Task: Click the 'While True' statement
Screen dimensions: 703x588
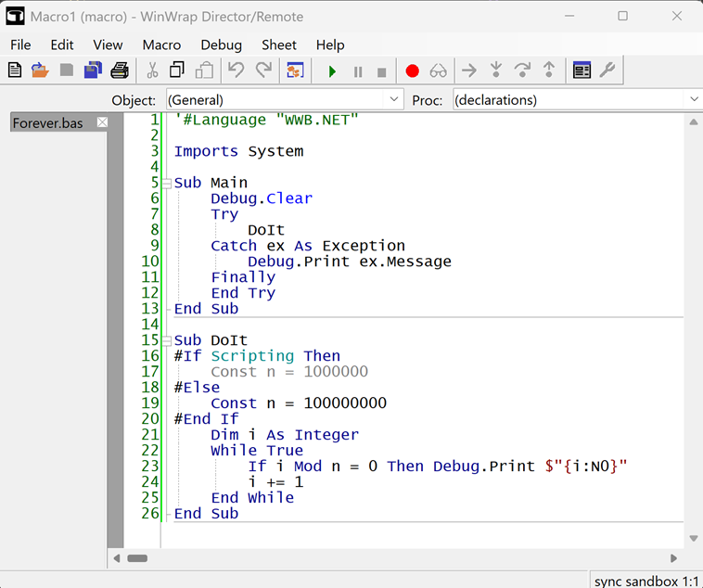Action: coord(257,451)
